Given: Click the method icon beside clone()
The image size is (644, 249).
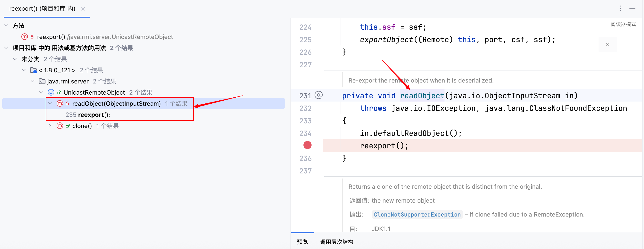Looking at the screenshot, I should 60,126.
